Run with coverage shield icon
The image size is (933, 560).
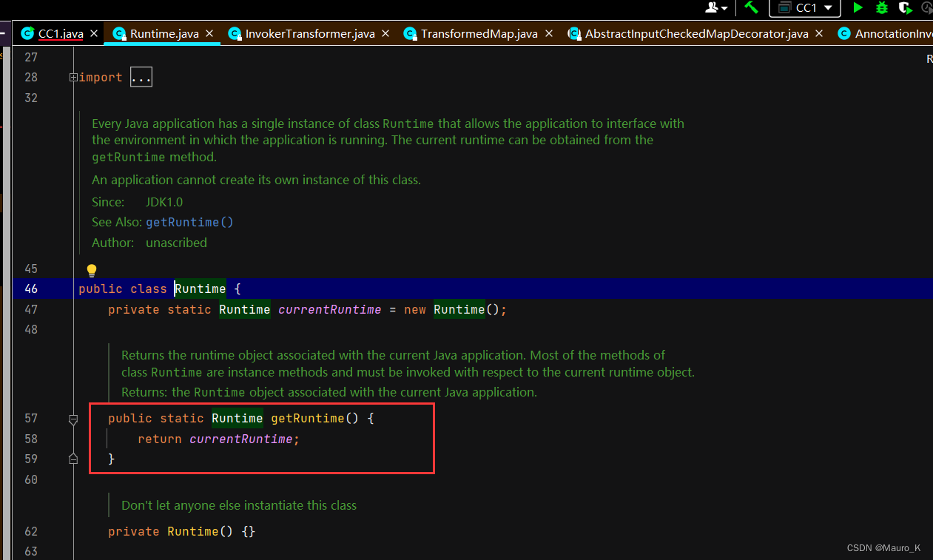[x=905, y=7]
